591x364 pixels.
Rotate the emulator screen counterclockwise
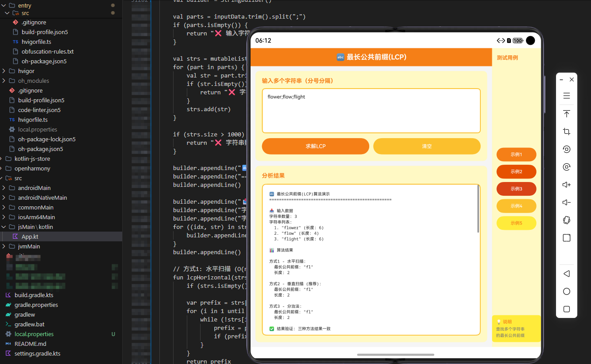click(566, 149)
